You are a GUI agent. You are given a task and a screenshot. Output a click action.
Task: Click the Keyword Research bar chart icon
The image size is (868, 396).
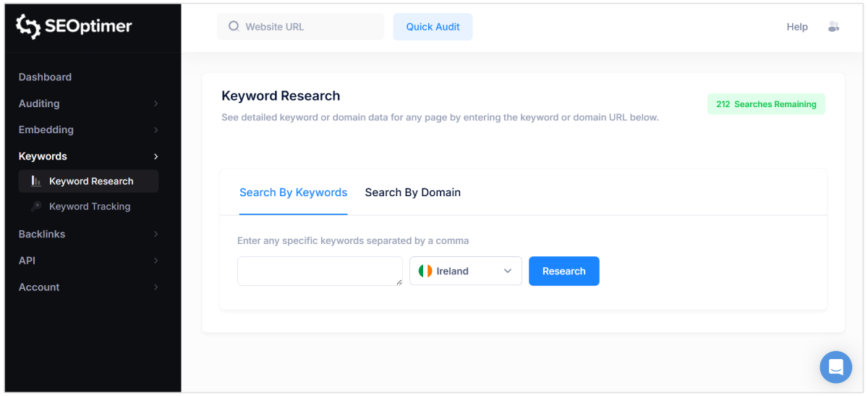pos(36,181)
